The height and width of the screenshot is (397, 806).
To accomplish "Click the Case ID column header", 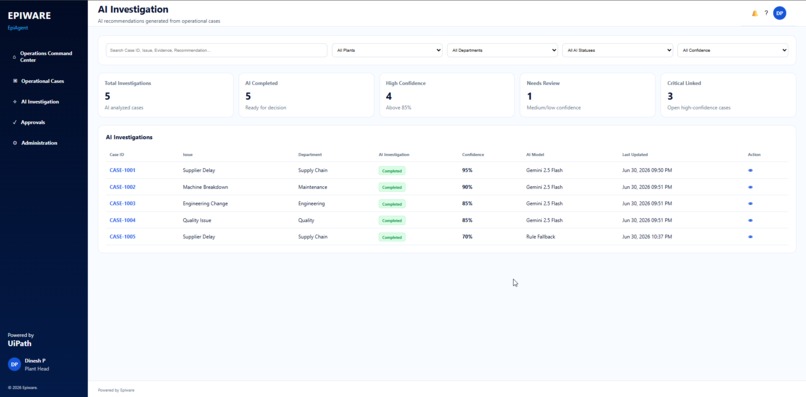I will pyautogui.click(x=117, y=155).
